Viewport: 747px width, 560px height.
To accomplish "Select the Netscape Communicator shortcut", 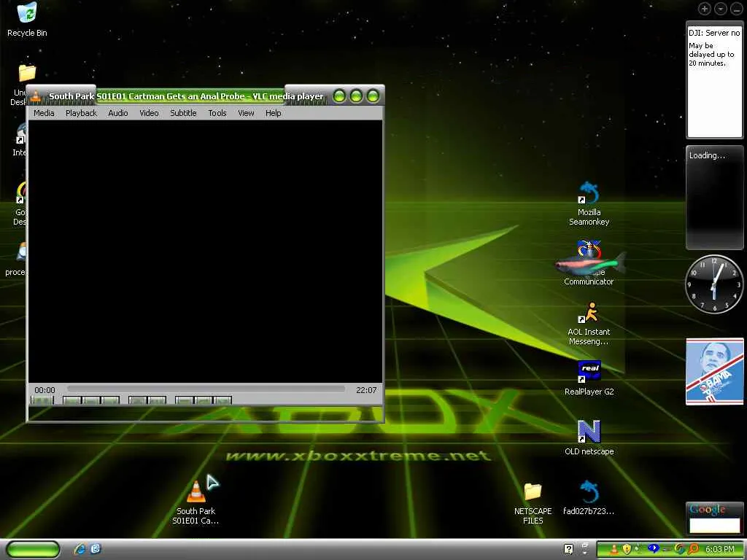I will coord(589,262).
